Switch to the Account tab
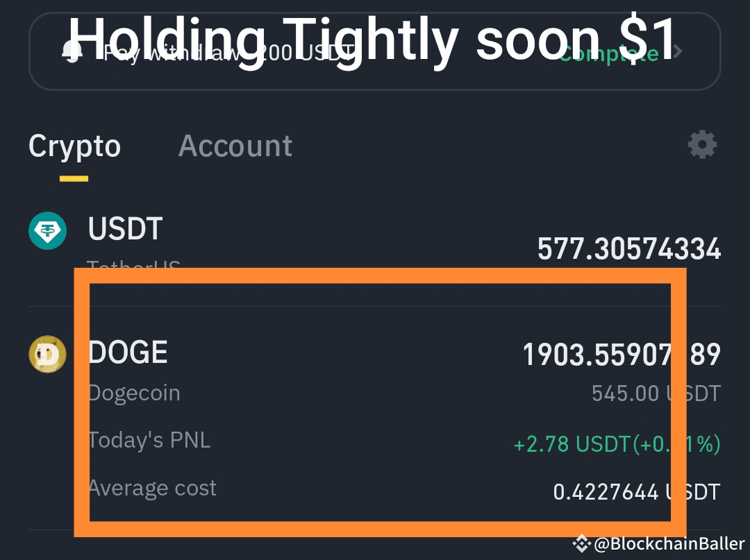This screenshot has height=560, width=750. (235, 146)
